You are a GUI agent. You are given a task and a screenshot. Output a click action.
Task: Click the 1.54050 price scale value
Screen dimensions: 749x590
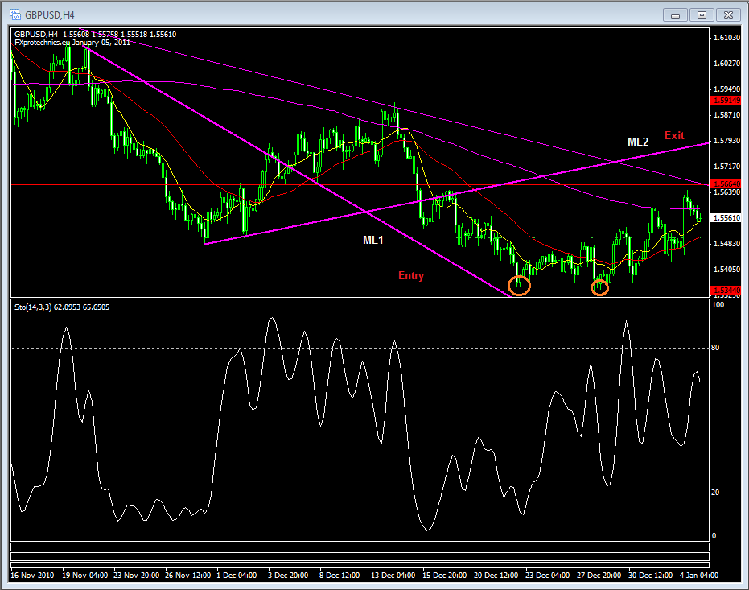click(727, 269)
